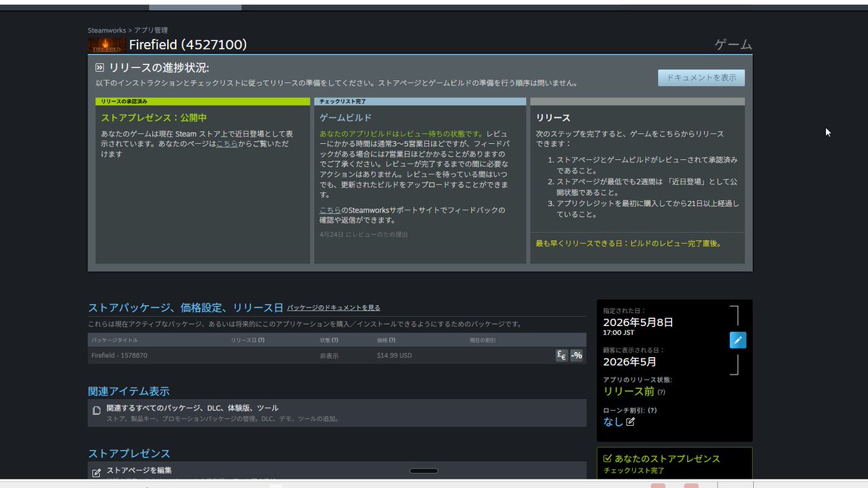Viewport: 868px width, 488px height.
Task: Open 関連するすべてのパッケージ、DLC、体験版、ツール
Action: (192, 408)
